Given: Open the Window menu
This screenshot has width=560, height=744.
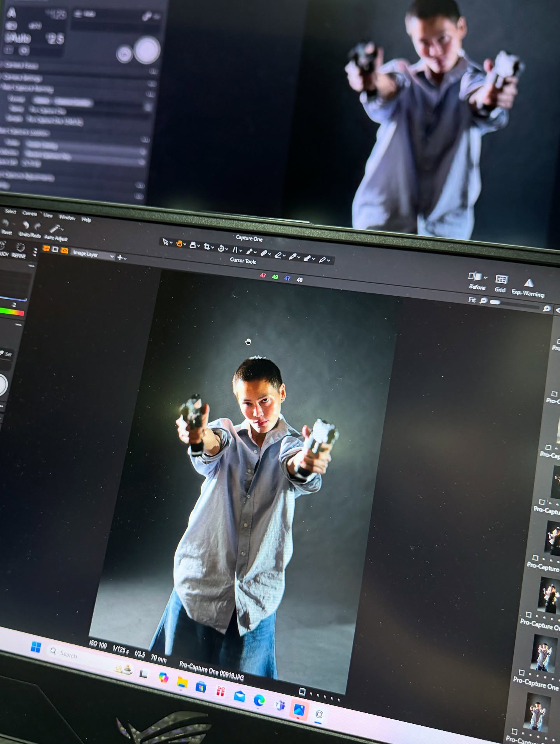Looking at the screenshot, I should point(67,218).
